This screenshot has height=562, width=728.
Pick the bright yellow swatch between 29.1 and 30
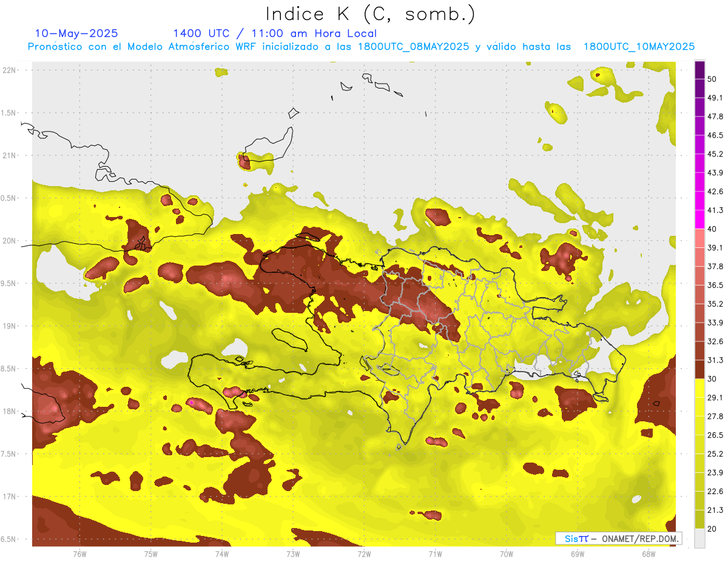(x=699, y=388)
